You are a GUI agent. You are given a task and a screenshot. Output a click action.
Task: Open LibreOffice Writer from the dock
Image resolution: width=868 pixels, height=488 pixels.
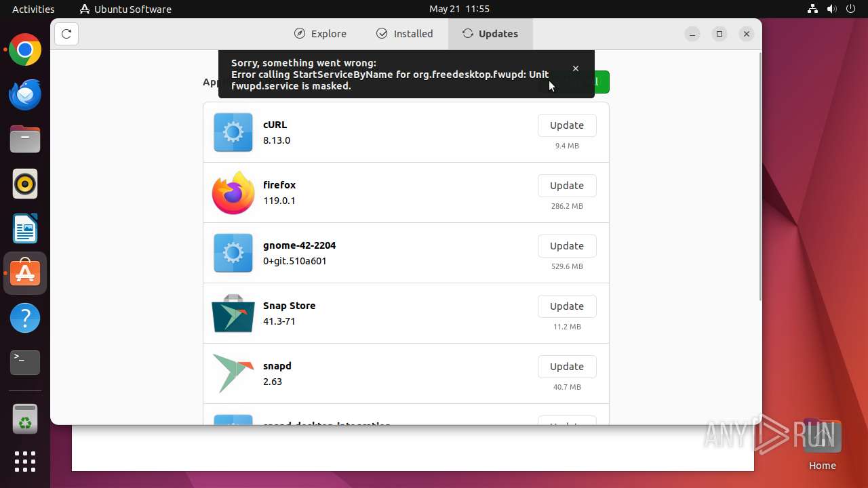(x=25, y=228)
